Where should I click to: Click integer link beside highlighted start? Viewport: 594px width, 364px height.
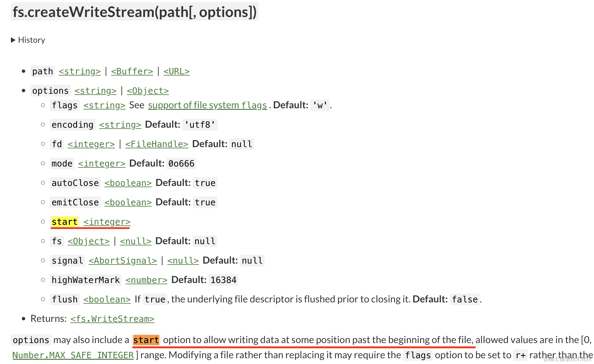pos(107,222)
